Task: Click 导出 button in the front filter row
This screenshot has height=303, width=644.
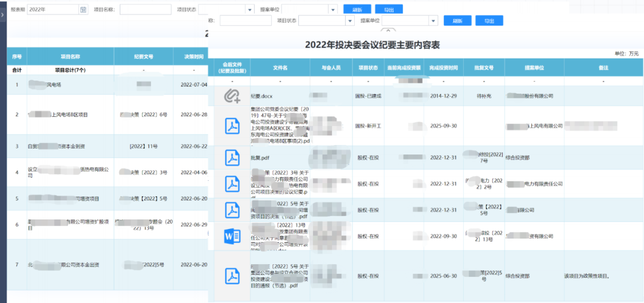Action: [x=489, y=20]
